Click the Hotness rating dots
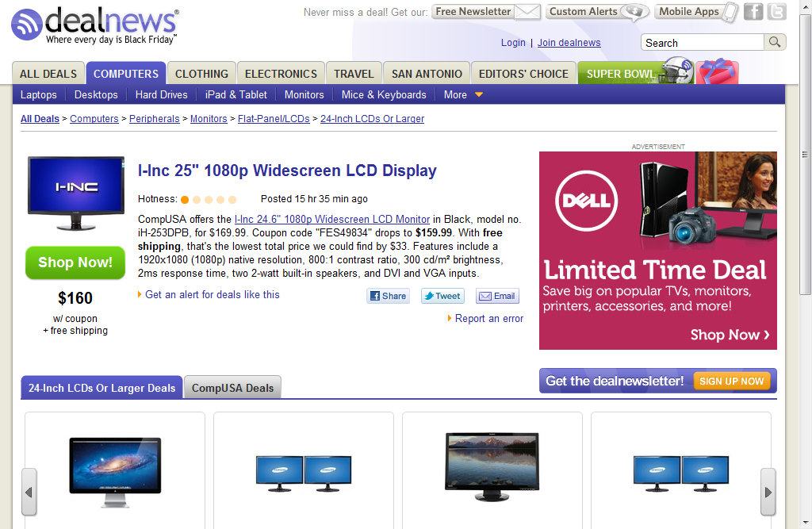 tap(208, 199)
